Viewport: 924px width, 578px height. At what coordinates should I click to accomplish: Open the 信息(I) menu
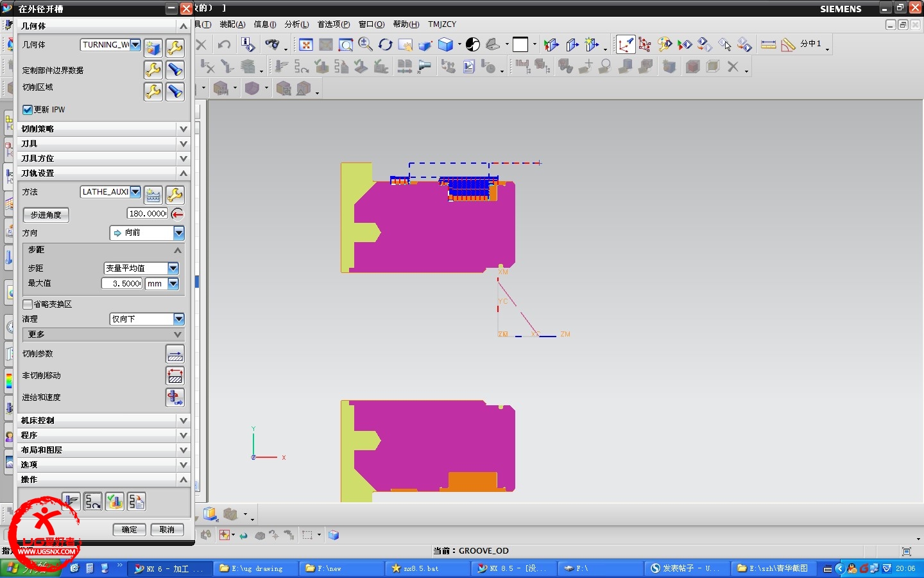pyautogui.click(x=265, y=24)
